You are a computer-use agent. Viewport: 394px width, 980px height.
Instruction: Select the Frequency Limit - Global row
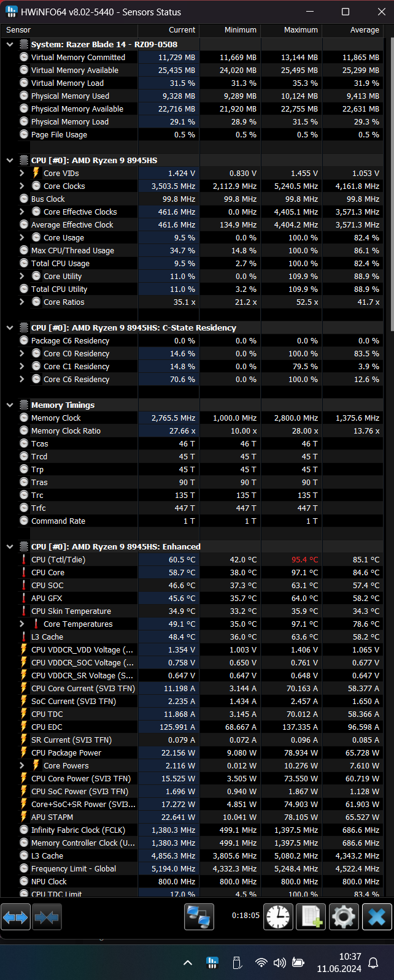192,868
